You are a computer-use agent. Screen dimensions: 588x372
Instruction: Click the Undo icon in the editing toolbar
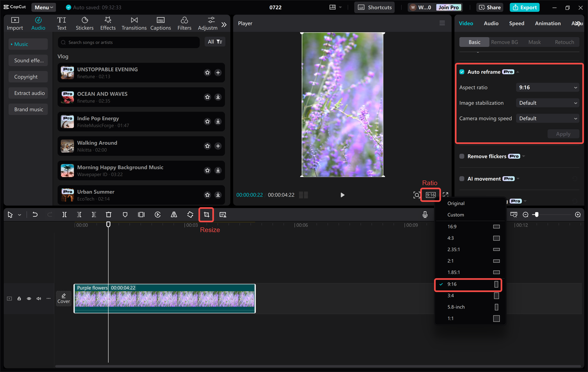coord(35,214)
